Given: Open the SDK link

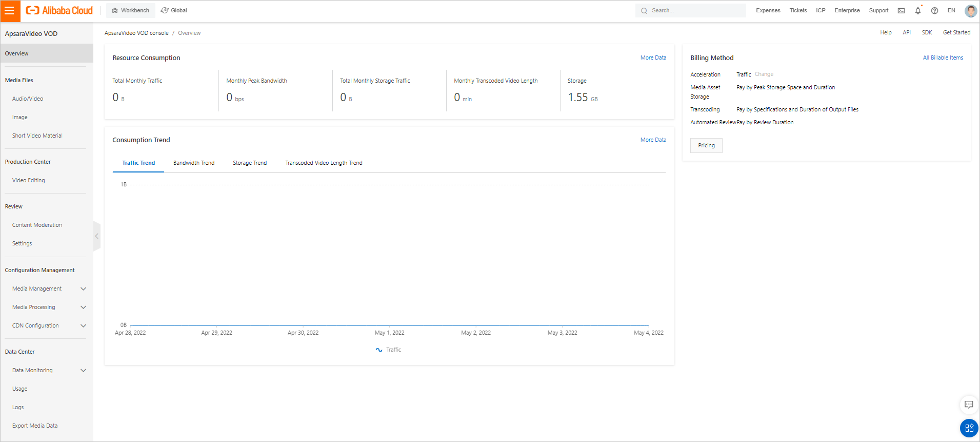Looking at the screenshot, I should [927, 32].
